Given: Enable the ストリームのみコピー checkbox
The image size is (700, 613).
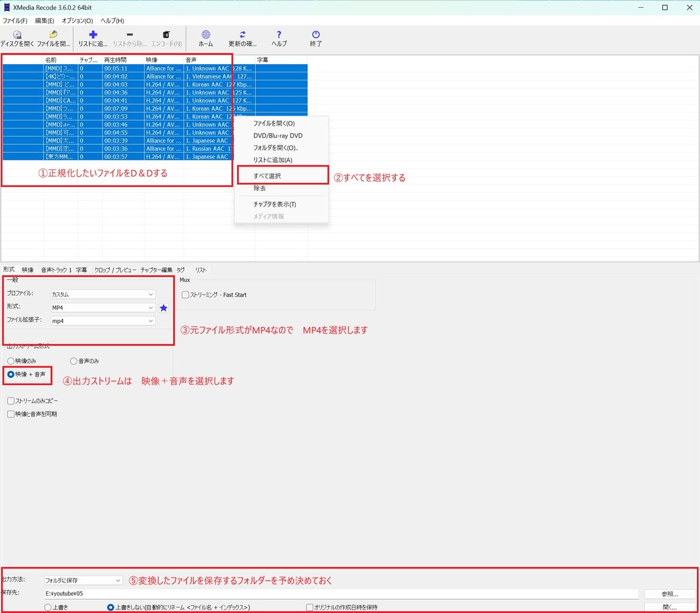Looking at the screenshot, I should [11, 401].
